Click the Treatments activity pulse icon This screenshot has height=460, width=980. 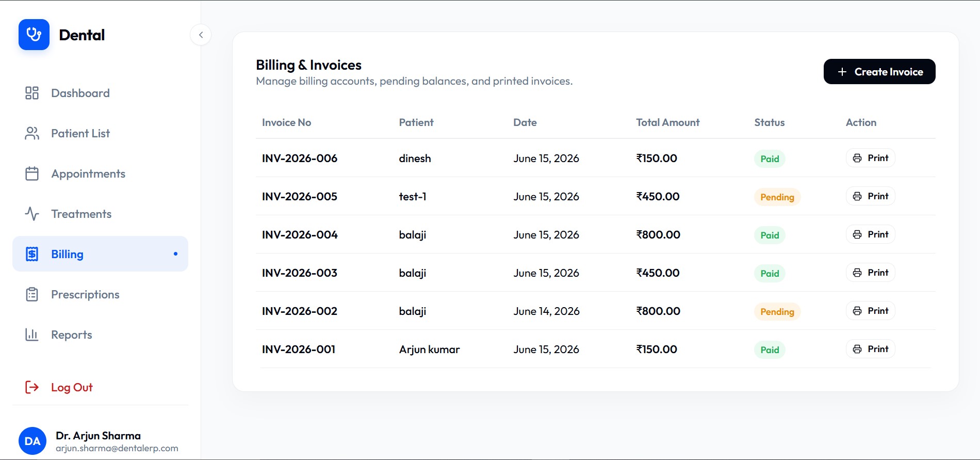pyautogui.click(x=32, y=214)
